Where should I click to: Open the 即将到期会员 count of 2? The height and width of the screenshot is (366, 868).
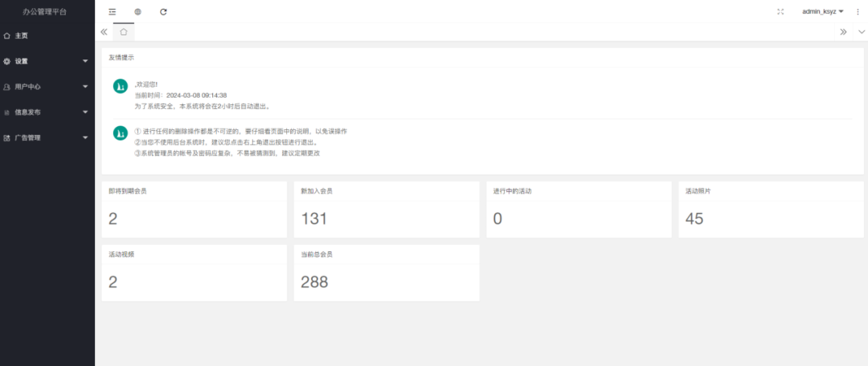pos(113,219)
